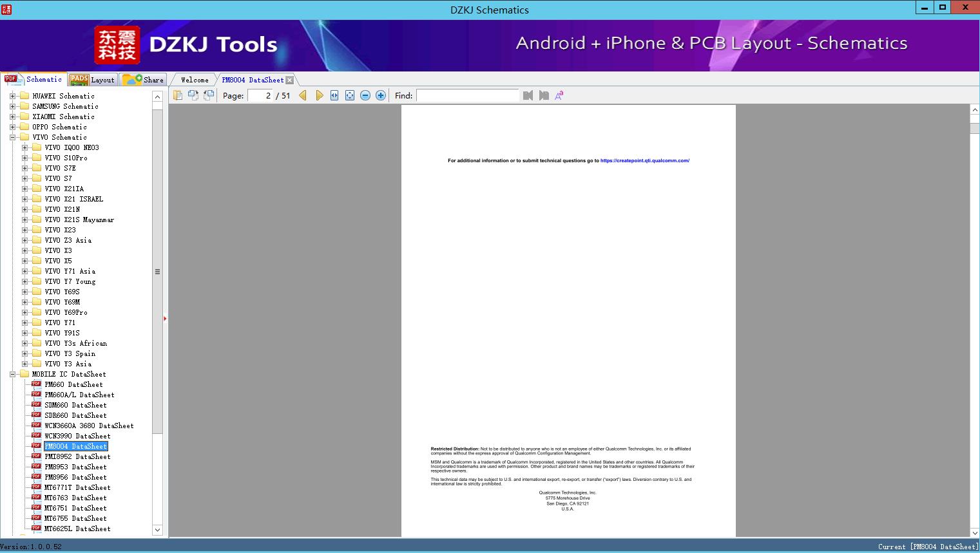Click the find next icon

[x=544, y=95]
